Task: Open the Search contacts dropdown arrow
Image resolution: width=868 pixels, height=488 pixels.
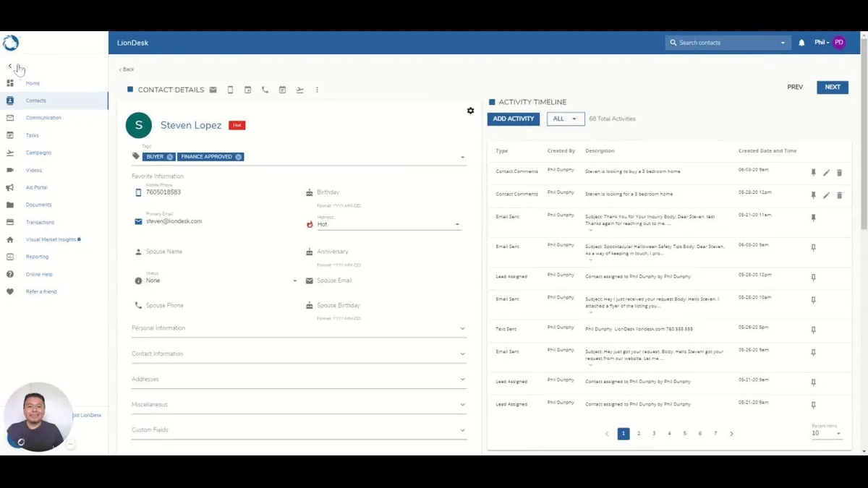Action: click(x=783, y=43)
